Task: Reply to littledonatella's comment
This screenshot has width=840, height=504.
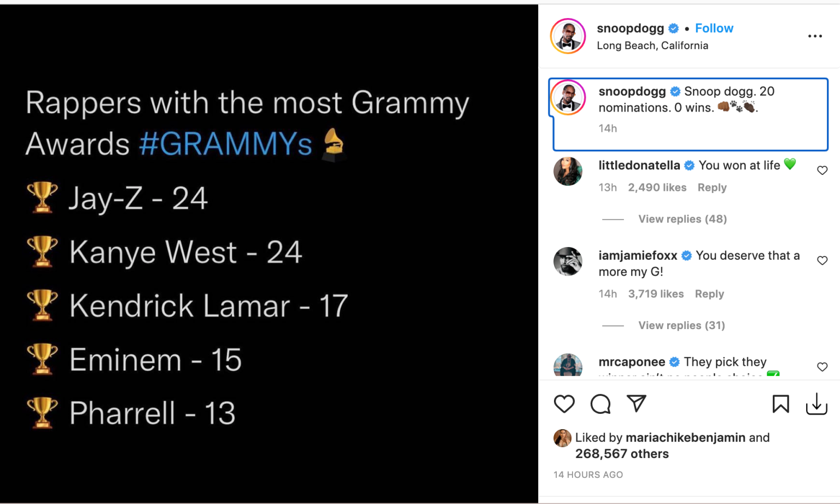Action: tap(711, 187)
